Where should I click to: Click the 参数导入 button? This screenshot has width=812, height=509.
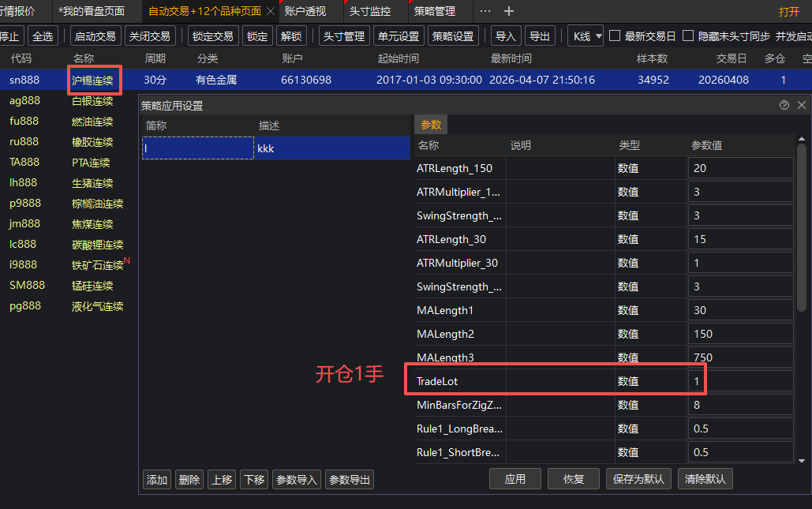[297, 480]
